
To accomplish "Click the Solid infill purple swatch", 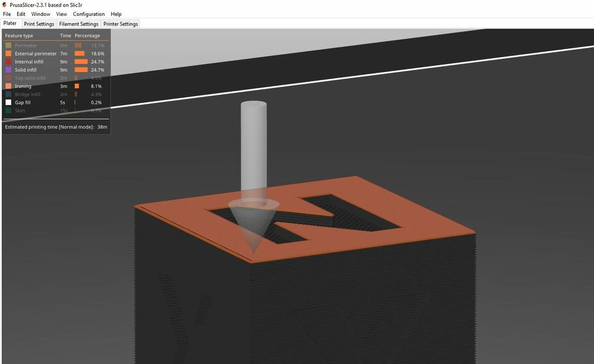I will pos(8,70).
